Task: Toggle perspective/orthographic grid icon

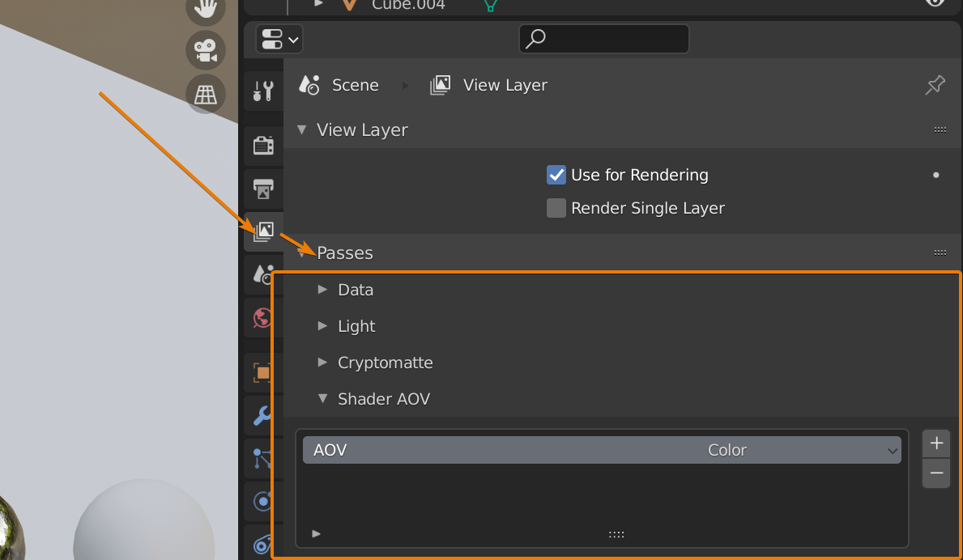Action: (x=206, y=93)
